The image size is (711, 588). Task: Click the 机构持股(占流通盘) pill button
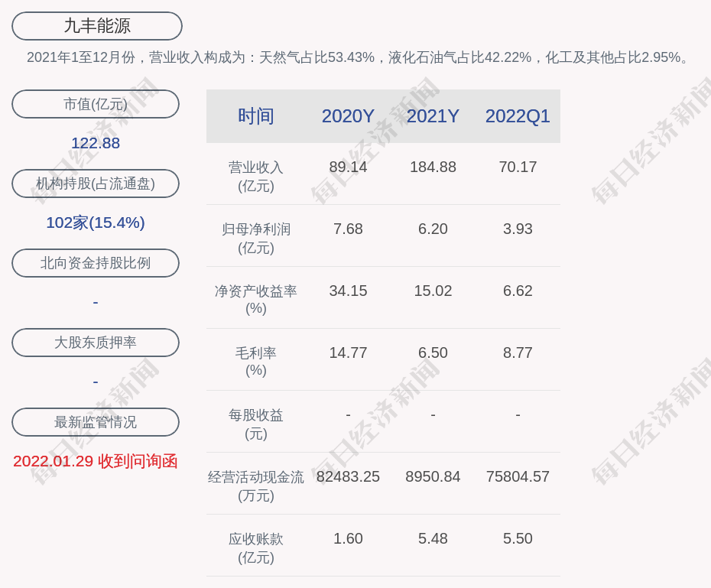point(96,184)
